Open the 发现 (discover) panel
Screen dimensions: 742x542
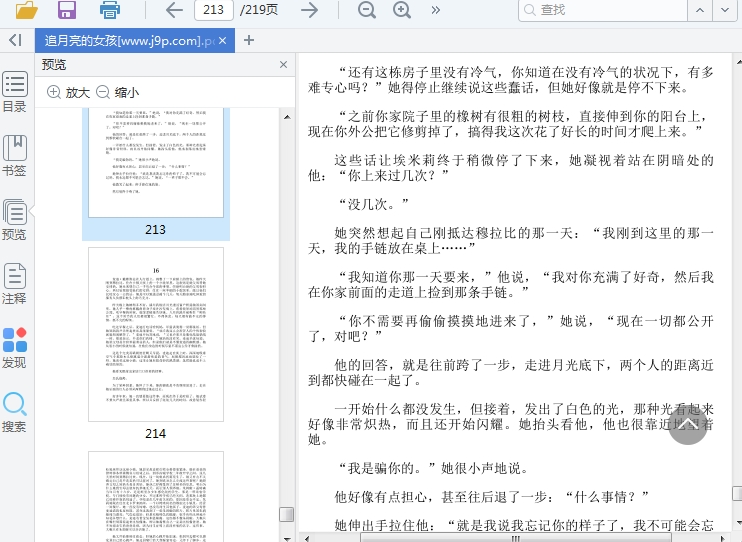(x=14, y=347)
